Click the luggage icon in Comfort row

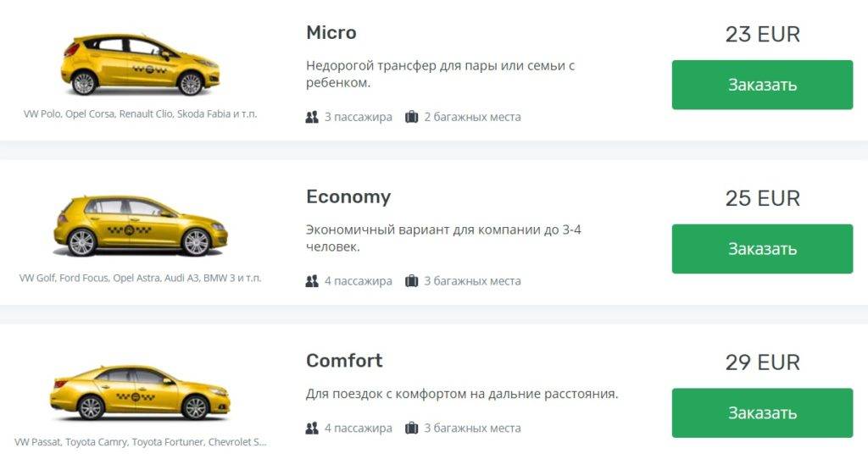(412, 429)
